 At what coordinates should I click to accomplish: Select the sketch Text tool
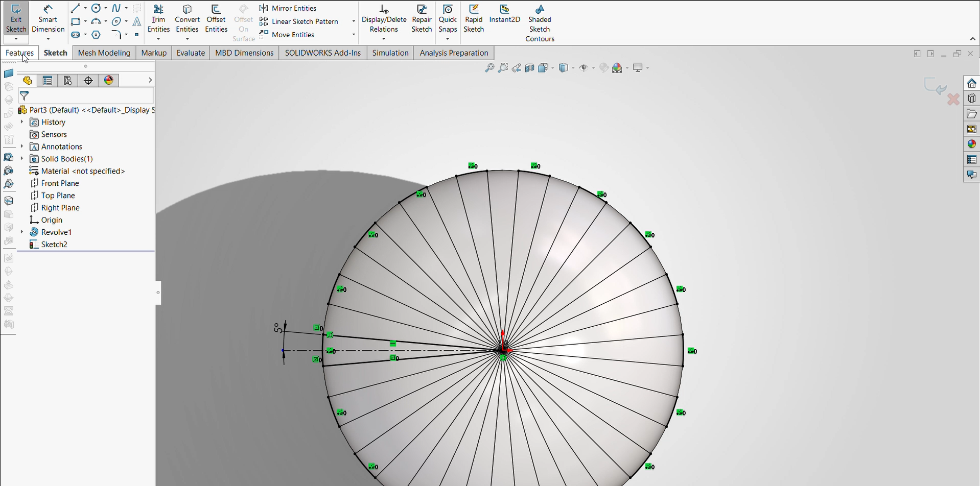136,21
